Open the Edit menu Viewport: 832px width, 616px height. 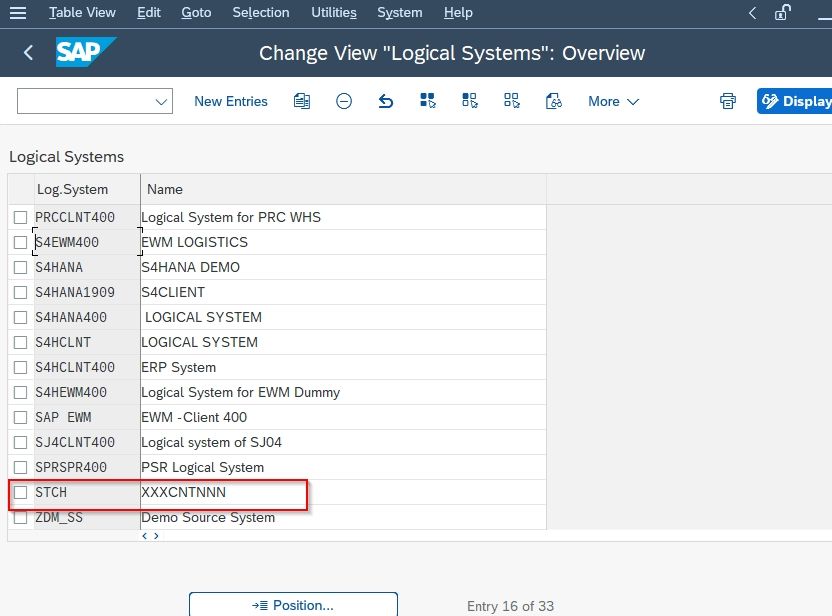pos(149,13)
